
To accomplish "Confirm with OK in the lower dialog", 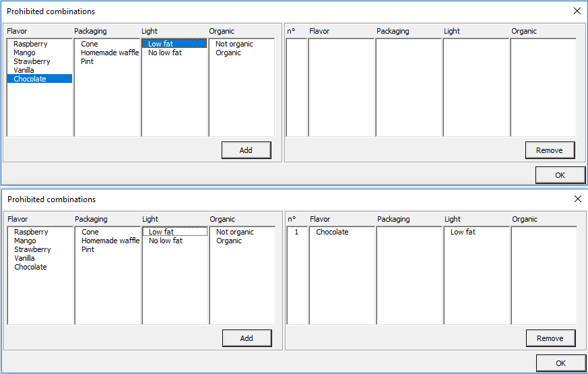I will pyautogui.click(x=560, y=363).
